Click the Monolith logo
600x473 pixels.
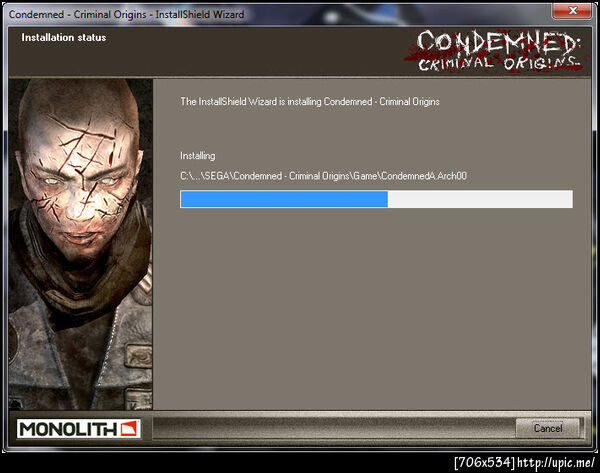pyautogui.click(x=78, y=429)
